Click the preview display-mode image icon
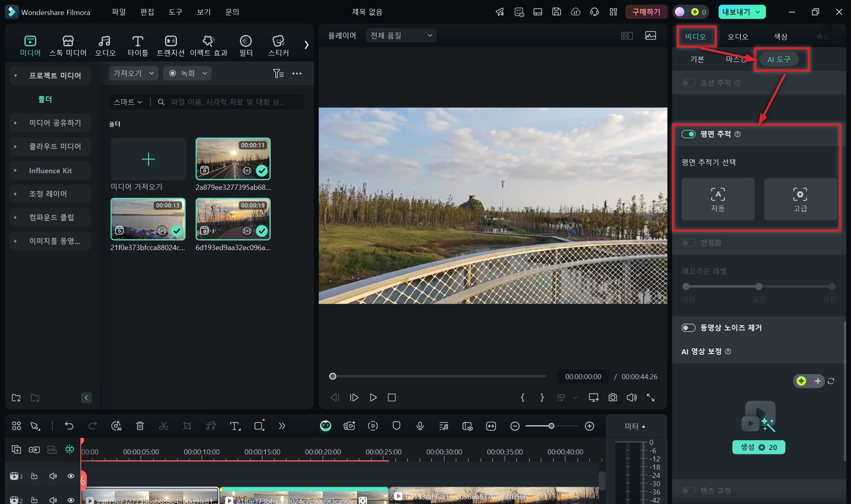The image size is (851, 504). coord(650,36)
